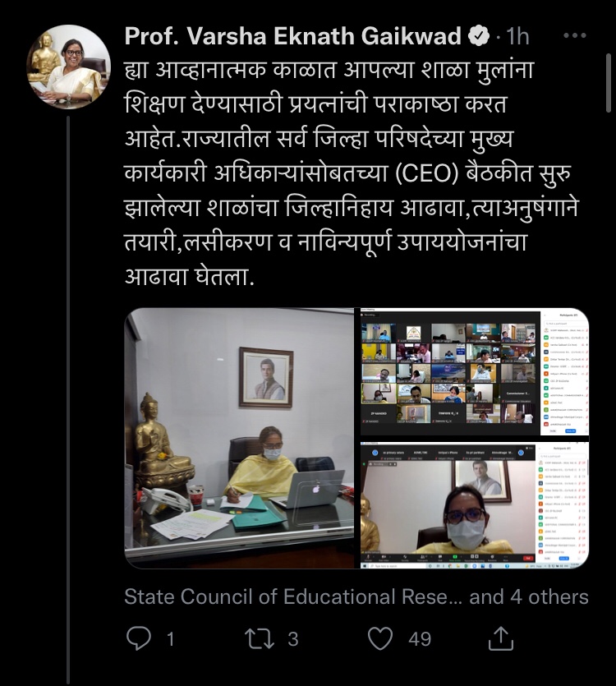This screenshot has height=686, width=616.
Task: Tap the share upload arrow icon
Action: coord(500,638)
